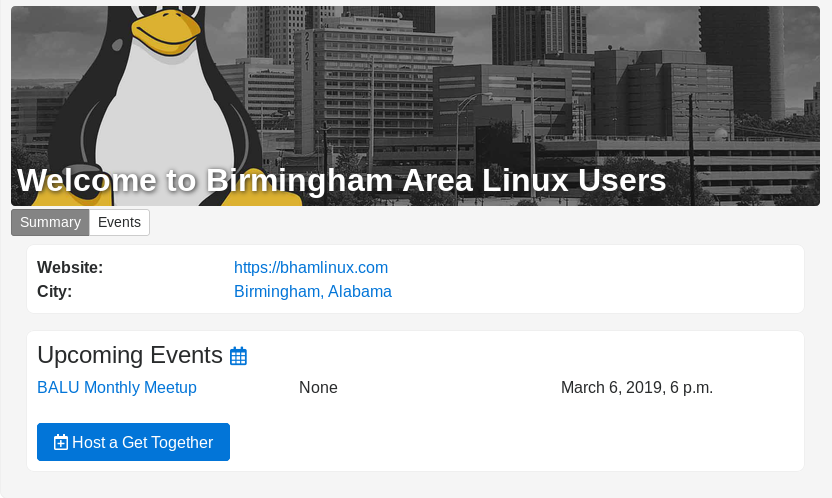Click the Birmingham skyline banner image
The height and width of the screenshot is (498, 832).
pyautogui.click(x=415, y=106)
